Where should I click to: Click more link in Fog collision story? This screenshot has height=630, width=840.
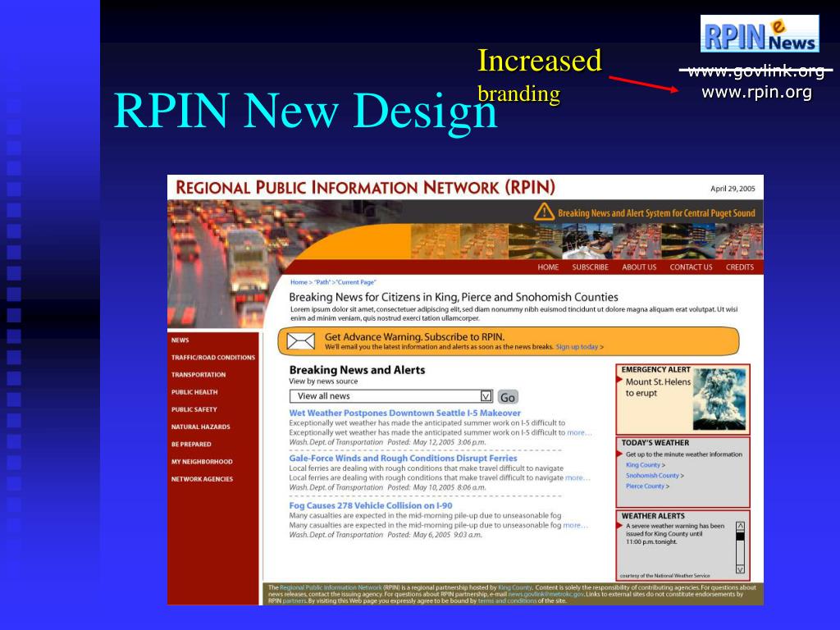(x=575, y=525)
